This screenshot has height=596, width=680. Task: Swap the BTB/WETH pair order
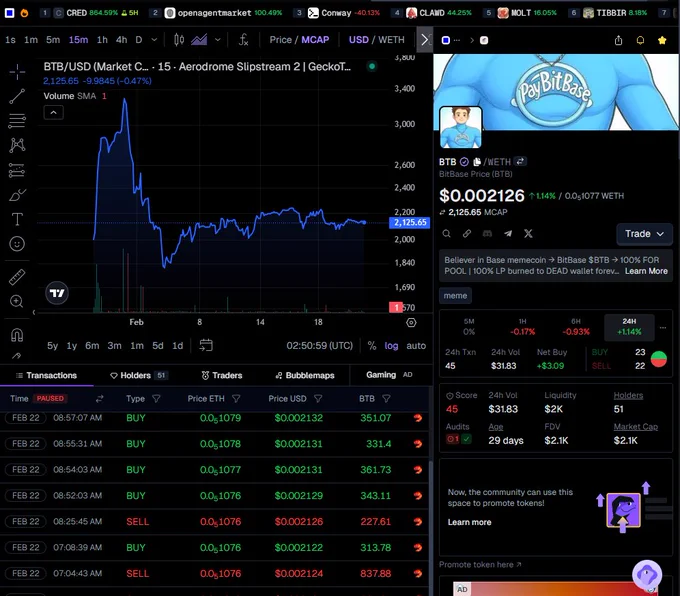tap(520, 161)
